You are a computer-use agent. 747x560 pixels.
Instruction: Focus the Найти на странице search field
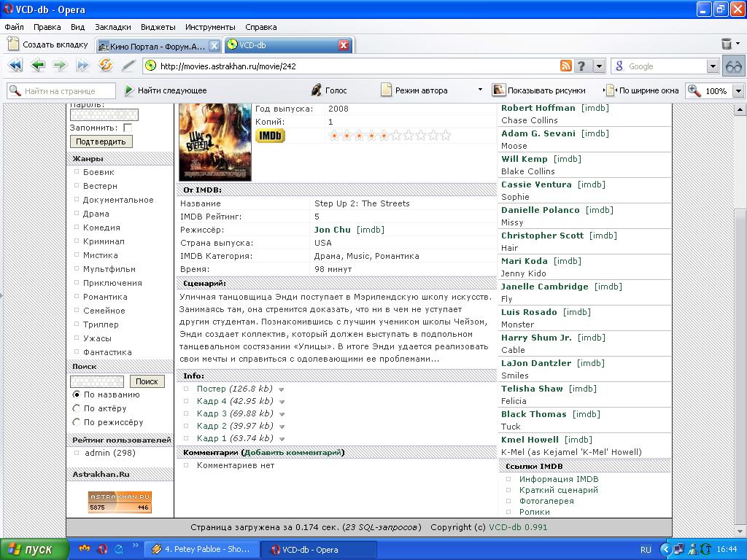click(x=61, y=90)
